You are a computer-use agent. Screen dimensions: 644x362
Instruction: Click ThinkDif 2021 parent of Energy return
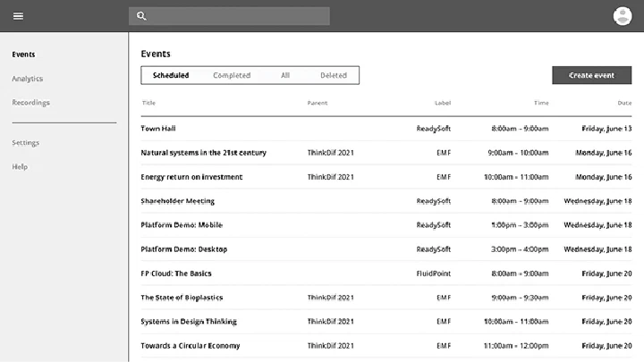(331, 177)
